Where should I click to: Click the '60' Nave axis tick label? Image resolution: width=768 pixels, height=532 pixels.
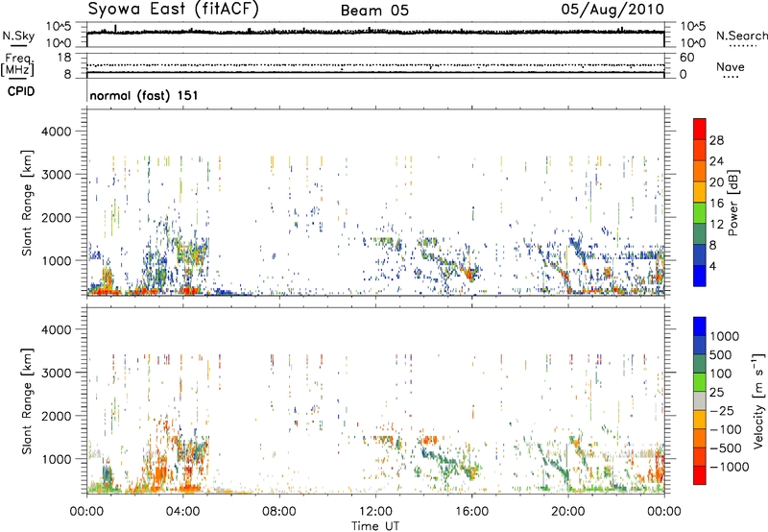pyautogui.click(x=686, y=58)
